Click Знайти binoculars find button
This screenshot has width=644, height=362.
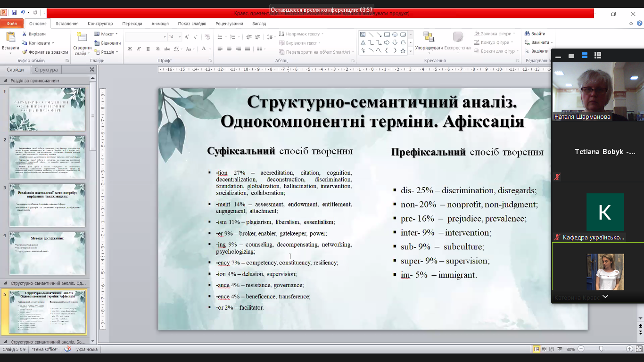point(535,34)
